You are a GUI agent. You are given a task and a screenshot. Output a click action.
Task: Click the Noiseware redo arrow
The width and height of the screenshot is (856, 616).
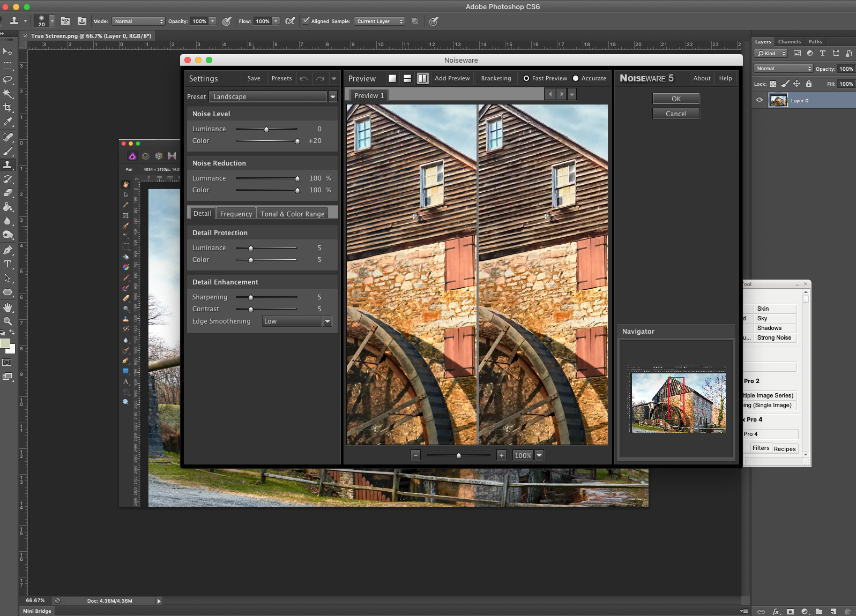pos(320,79)
